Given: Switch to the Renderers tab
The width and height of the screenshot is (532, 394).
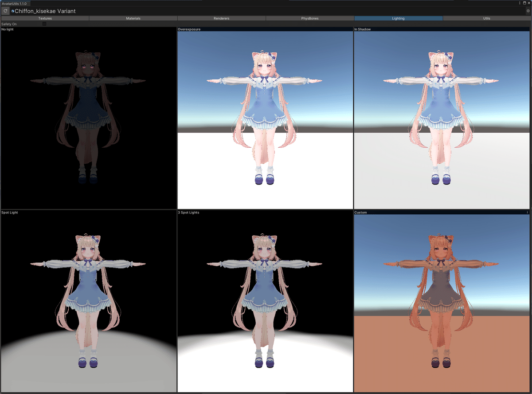Looking at the screenshot, I should coord(221,19).
